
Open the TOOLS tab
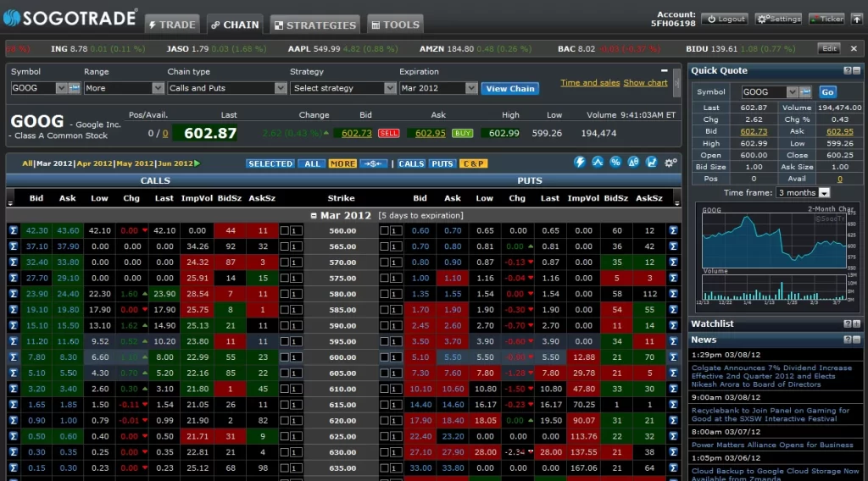[x=395, y=25]
